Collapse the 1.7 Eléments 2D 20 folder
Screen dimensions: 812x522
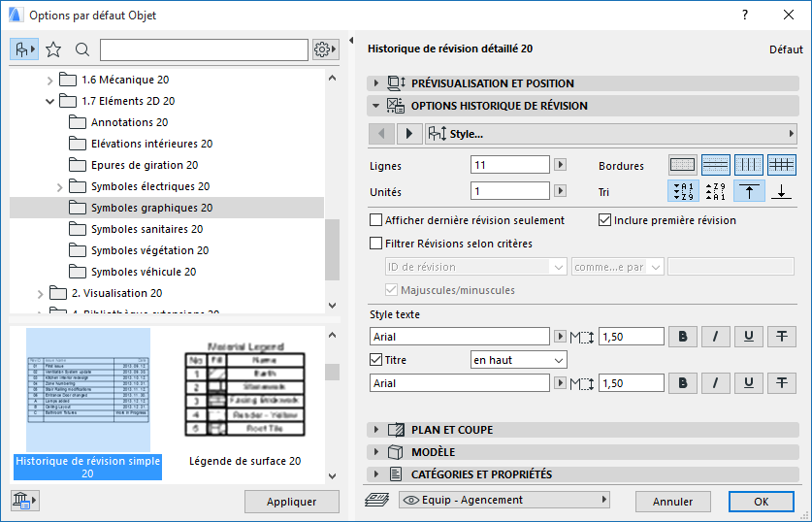49,102
